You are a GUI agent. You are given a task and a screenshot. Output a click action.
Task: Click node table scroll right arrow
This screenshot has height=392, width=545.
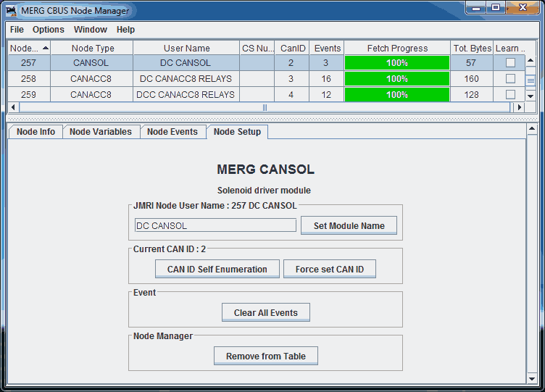tap(520, 107)
